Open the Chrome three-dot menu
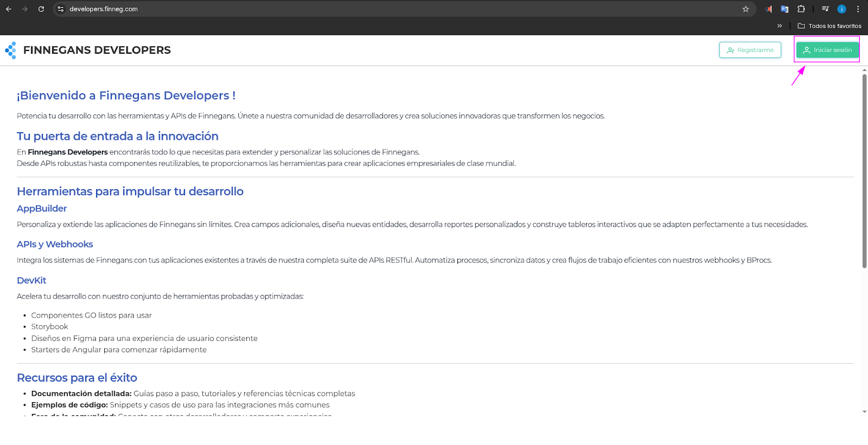Viewport: 868px width, 445px height. pyautogui.click(x=858, y=9)
